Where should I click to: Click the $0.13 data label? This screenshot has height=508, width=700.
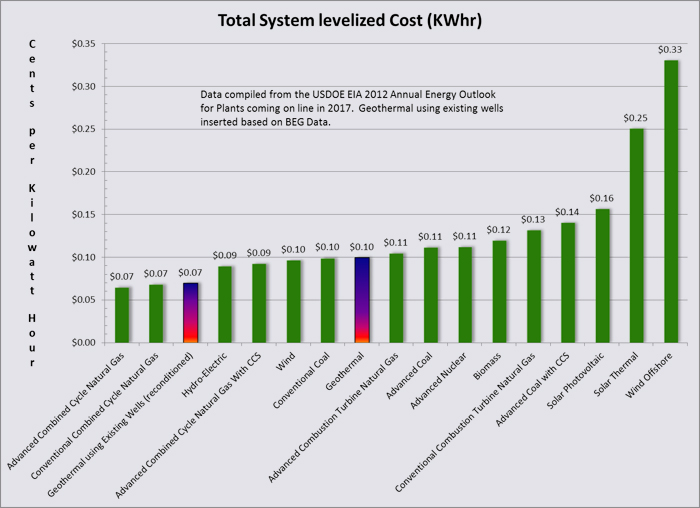(x=533, y=220)
